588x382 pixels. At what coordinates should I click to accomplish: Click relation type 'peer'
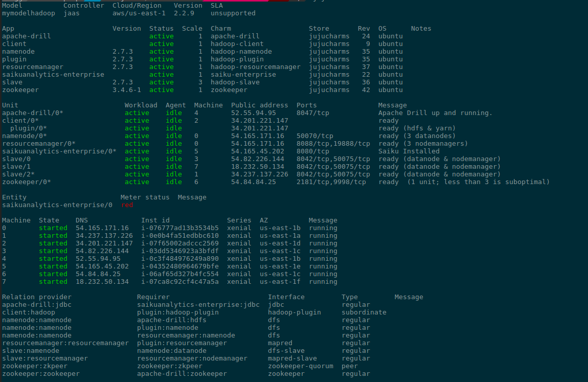point(350,366)
